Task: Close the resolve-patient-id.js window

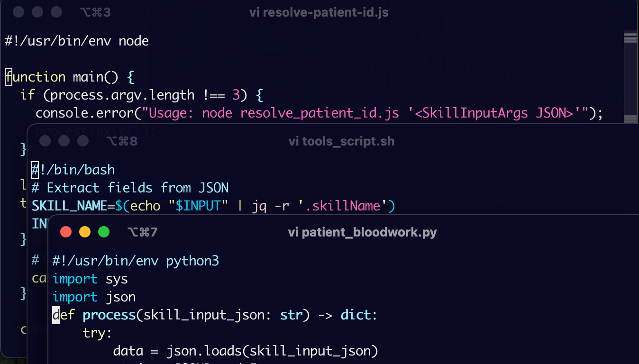Action: (x=18, y=12)
